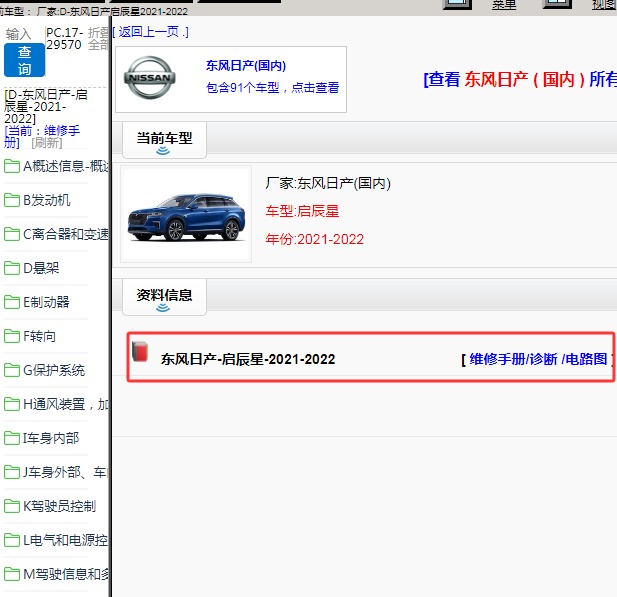Screen dimensions: 617x597
Task: Open folder icon for M驾驶信息和多
Action: [12, 574]
